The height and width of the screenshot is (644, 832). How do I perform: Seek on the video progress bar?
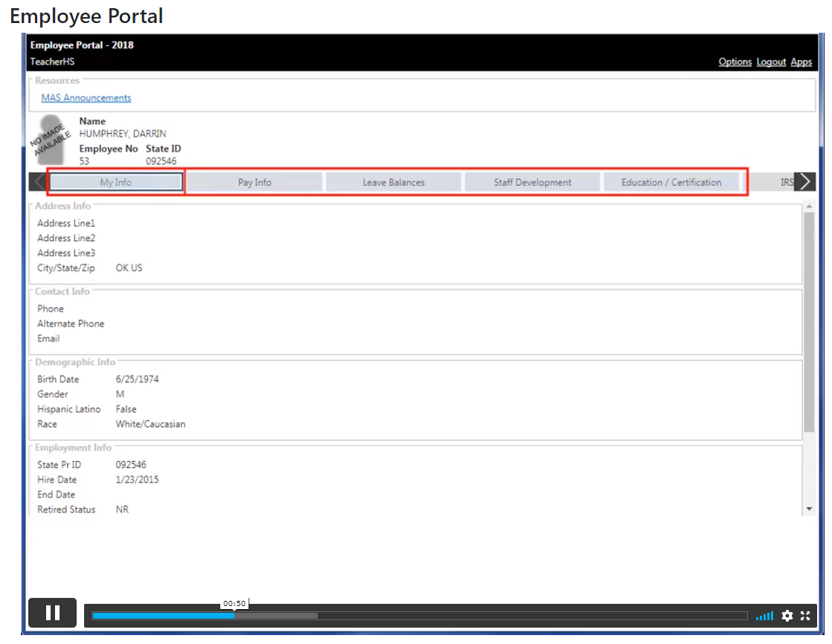click(x=419, y=616)
